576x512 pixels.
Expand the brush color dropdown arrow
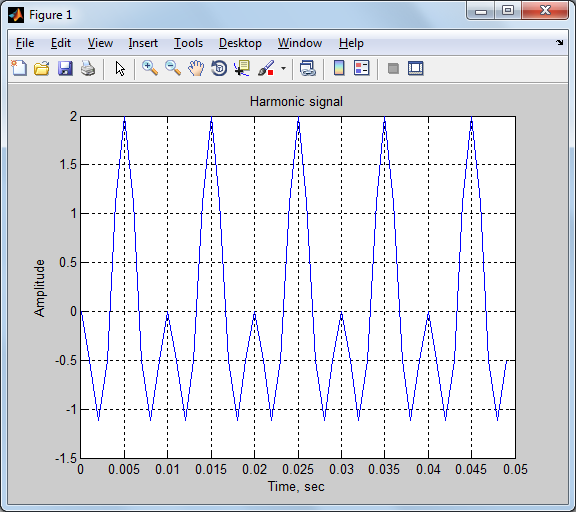(283, 68)
